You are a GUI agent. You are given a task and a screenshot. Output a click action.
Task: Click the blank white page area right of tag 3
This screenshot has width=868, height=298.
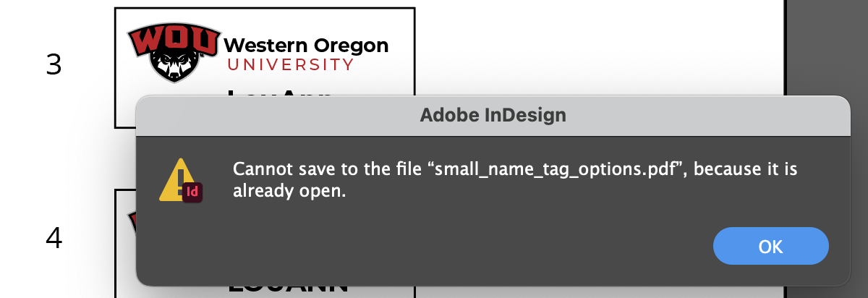coord(600,47)
